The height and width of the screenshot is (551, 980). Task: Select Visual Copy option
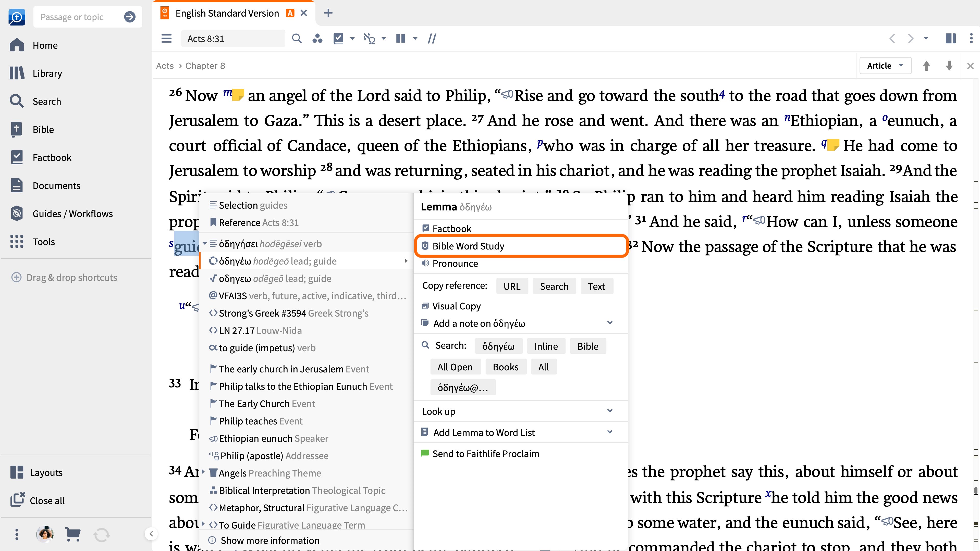point(520,306)
